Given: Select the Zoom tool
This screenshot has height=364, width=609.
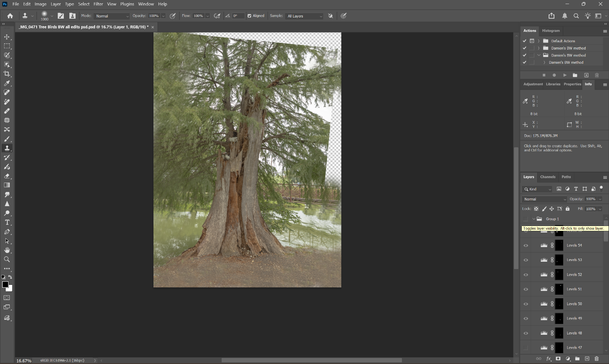Looking at the screenshot, I should [7, 259].
